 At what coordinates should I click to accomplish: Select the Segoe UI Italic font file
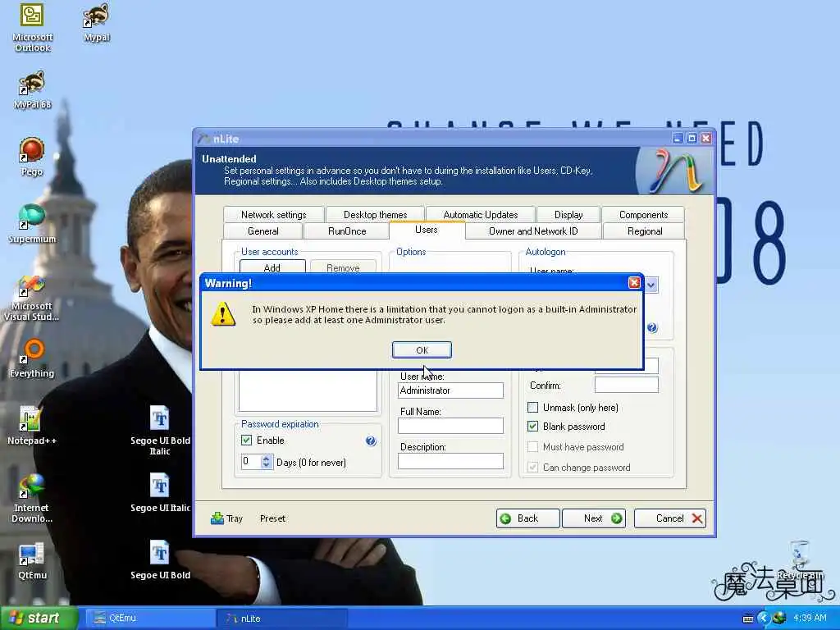coord(160,493)
